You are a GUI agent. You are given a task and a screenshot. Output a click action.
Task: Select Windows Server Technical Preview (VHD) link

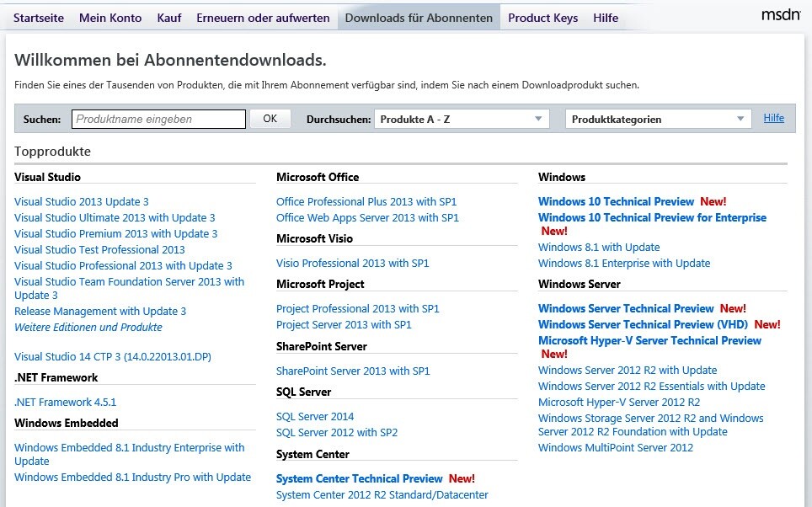tap(644, 325)
